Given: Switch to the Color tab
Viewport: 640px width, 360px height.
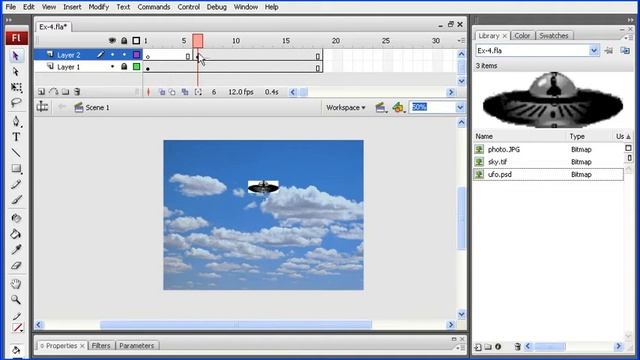Looking at the screenshot, I should 522,36.
